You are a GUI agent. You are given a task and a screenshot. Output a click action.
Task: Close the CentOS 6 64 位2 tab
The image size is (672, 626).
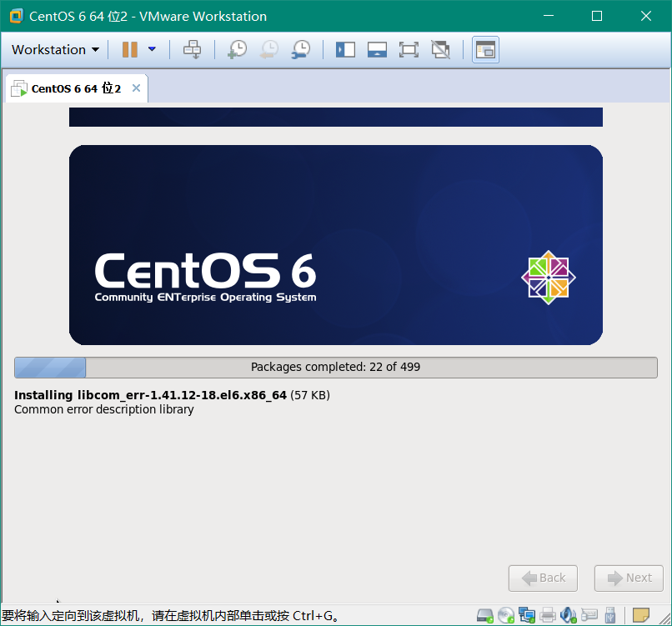tap(137, 88)
